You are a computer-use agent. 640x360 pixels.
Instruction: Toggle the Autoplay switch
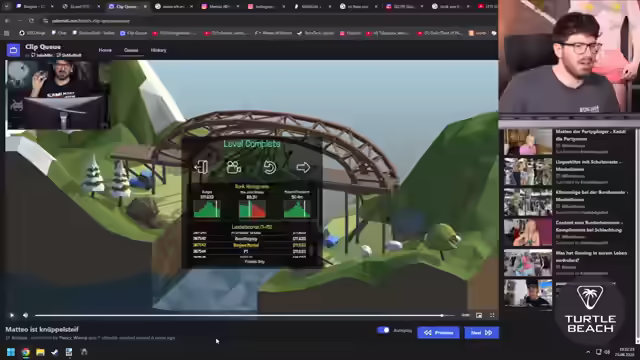click(383, 330)
